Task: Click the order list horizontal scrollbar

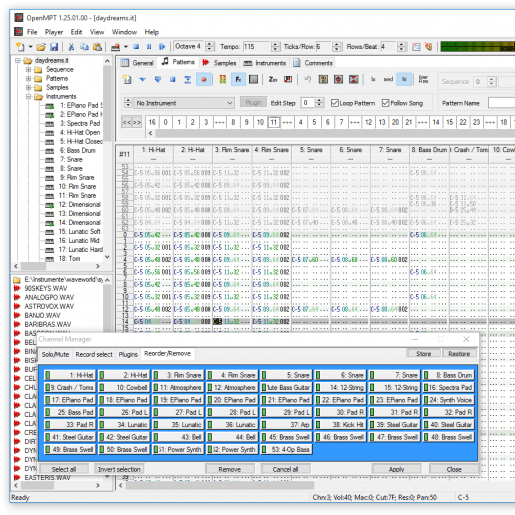Action: pos(332,133)
